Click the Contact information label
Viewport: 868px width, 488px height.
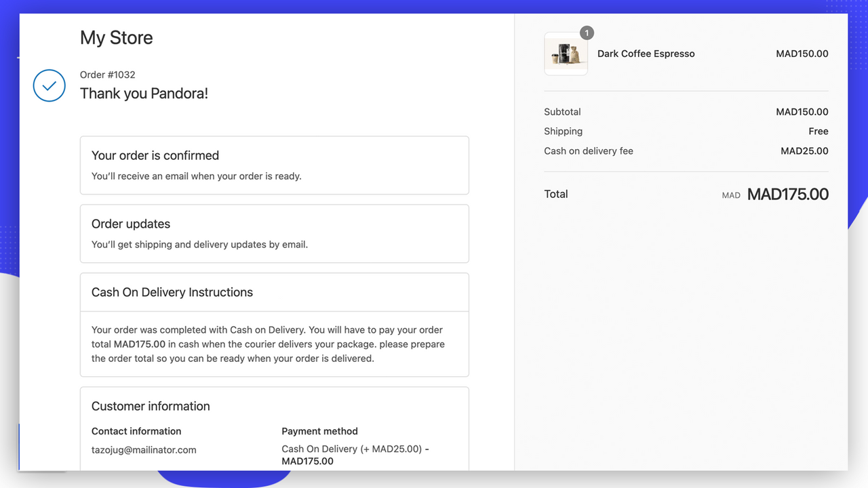click(x=136, y=431)
